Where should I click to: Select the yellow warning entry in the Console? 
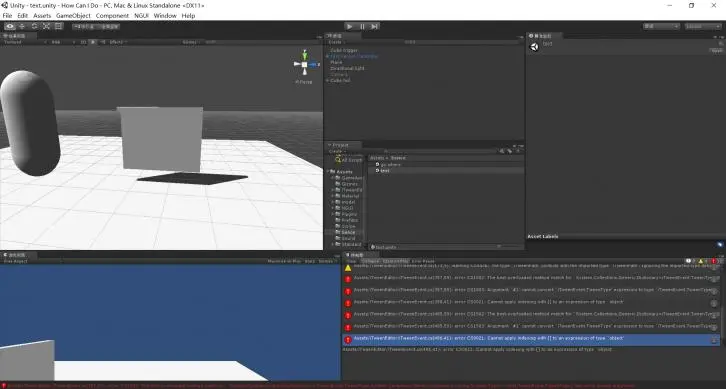531,267
